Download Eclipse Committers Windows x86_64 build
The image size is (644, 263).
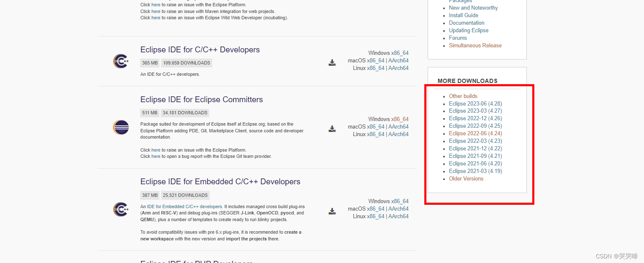400,119
